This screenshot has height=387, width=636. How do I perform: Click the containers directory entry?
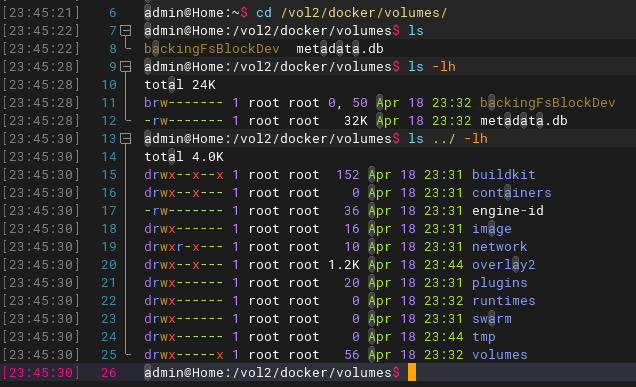(511, 193)
